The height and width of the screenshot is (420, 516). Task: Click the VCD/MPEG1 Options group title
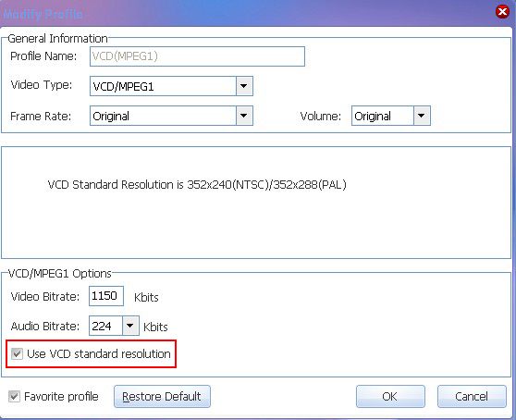point(59,274)
